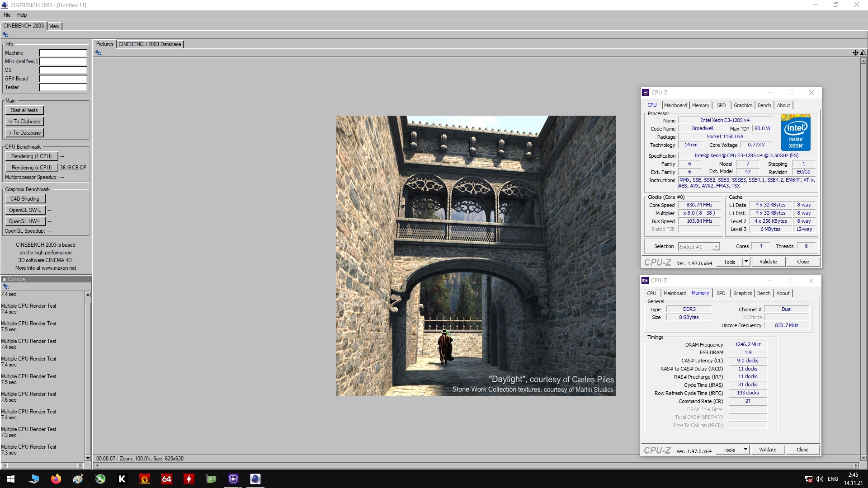Click the ENG language indicator
The height and width of the screenshot is (488, 868).
pos(833,479)
